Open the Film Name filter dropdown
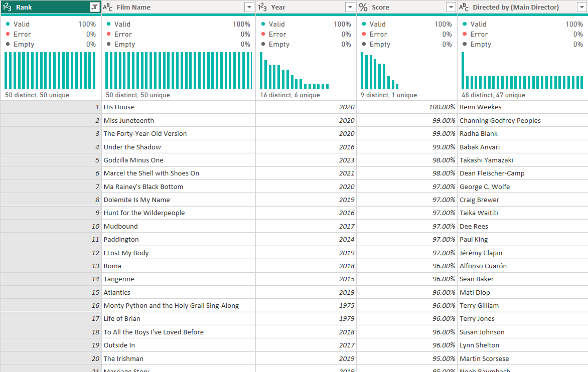Viewport: 588px width, 372px height. point(249,7)
